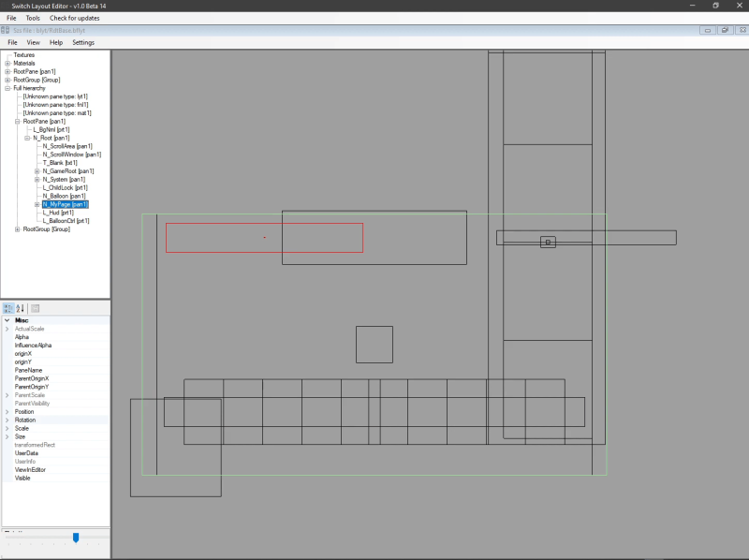Collapse the N_Root [pan1] node
This screenshot has width=749, height=560.
click(x=27, y=138)
